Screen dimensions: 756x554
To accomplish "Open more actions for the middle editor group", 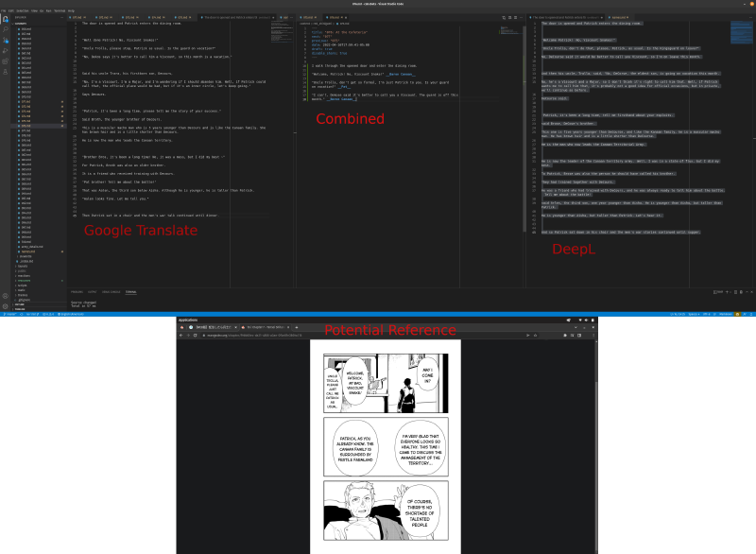I will pyautogui.click(x=521, y=17).
